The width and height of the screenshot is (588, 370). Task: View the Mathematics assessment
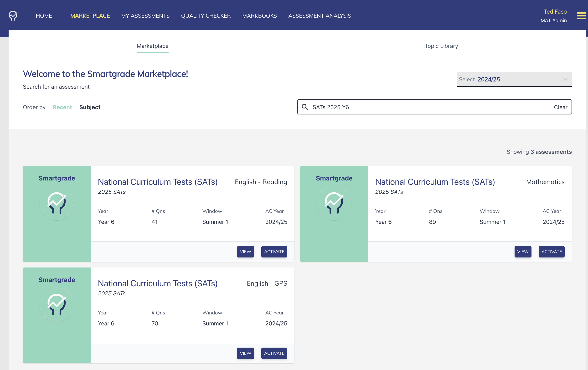coord(523,252)
